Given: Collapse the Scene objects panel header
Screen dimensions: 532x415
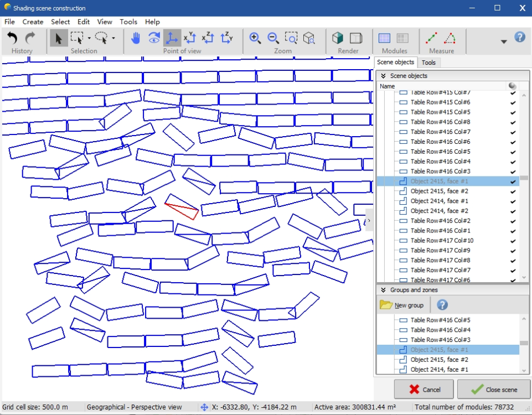Looking at the screenshot, I should point(383,76).
